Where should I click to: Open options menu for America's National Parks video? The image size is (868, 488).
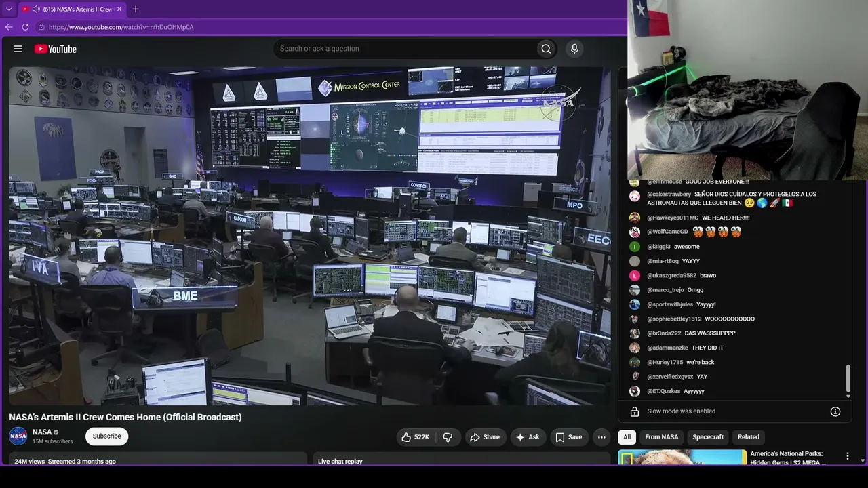point(847,456)
